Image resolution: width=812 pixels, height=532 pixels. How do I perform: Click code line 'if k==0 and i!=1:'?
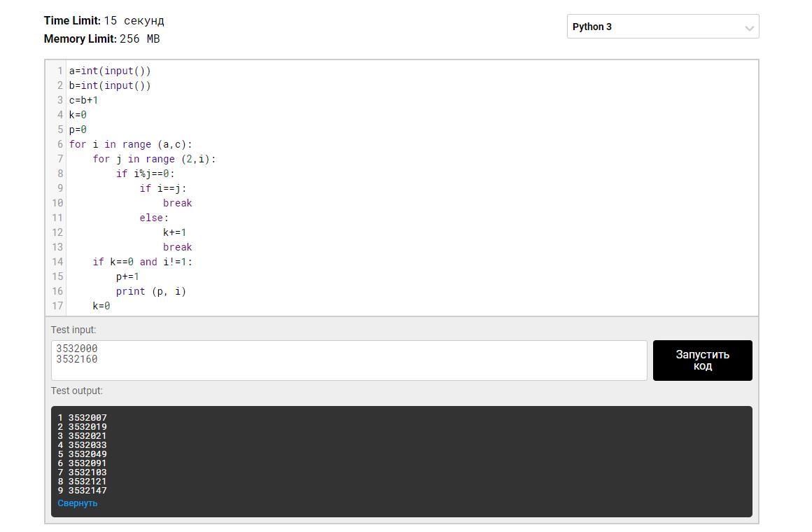click(x=142, y=262)
